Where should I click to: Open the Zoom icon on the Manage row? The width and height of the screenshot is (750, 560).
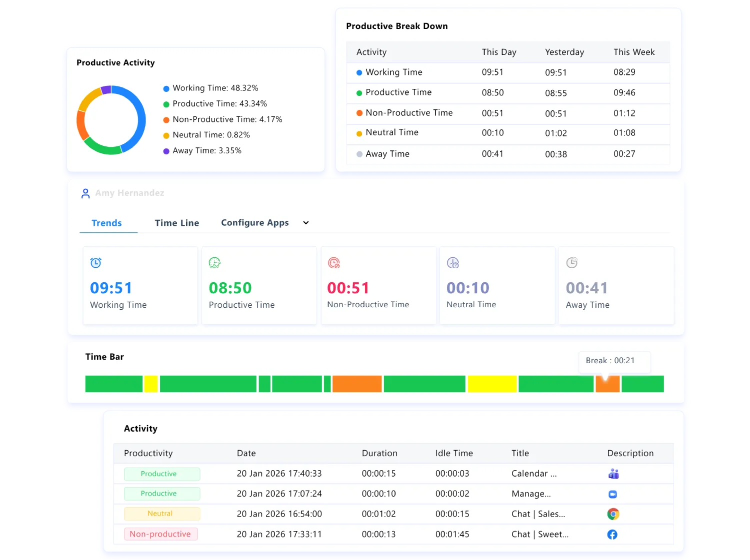coord(612,494)
